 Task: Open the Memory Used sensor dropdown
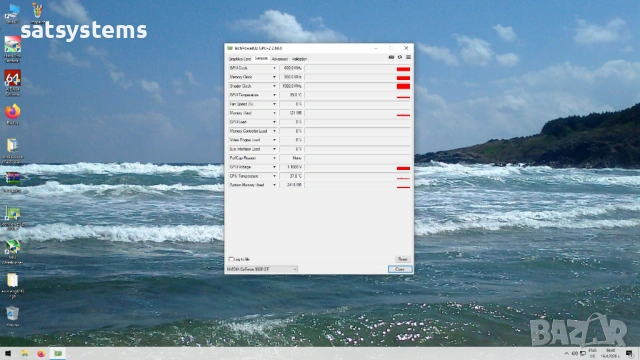pyautogui.click(x=274, y=113)
